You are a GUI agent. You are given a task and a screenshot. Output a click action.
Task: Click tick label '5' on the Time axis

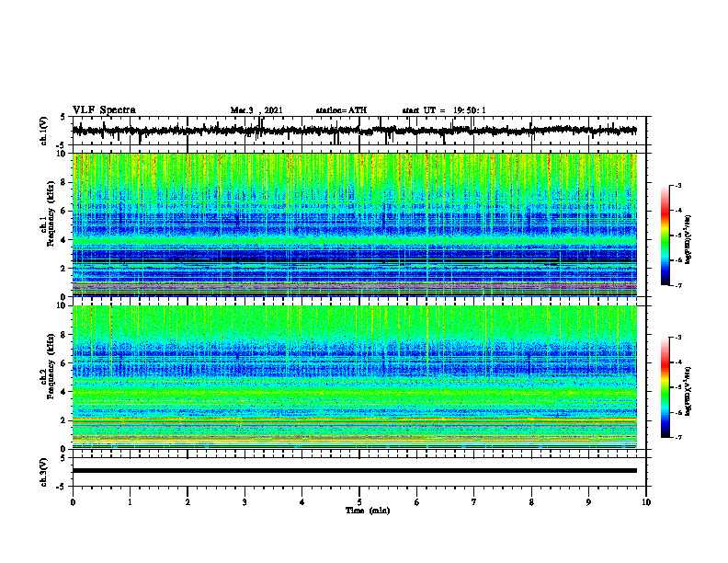click(359, 502)
